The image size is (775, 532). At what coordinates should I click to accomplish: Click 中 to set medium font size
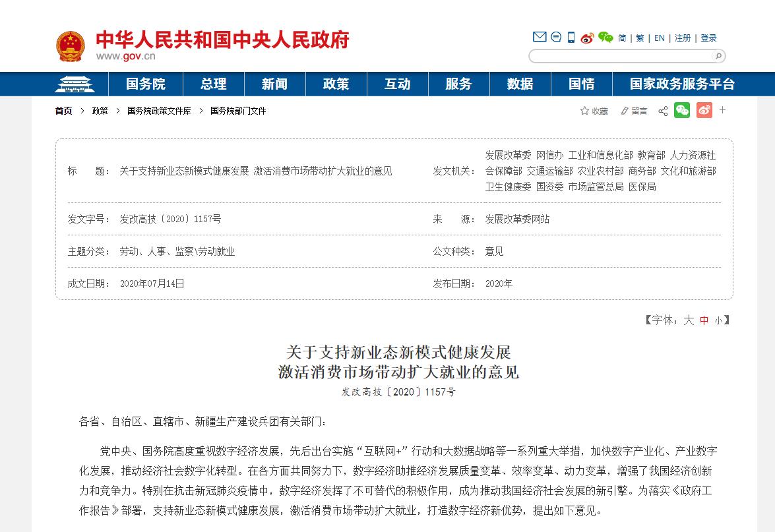[703, 320]
